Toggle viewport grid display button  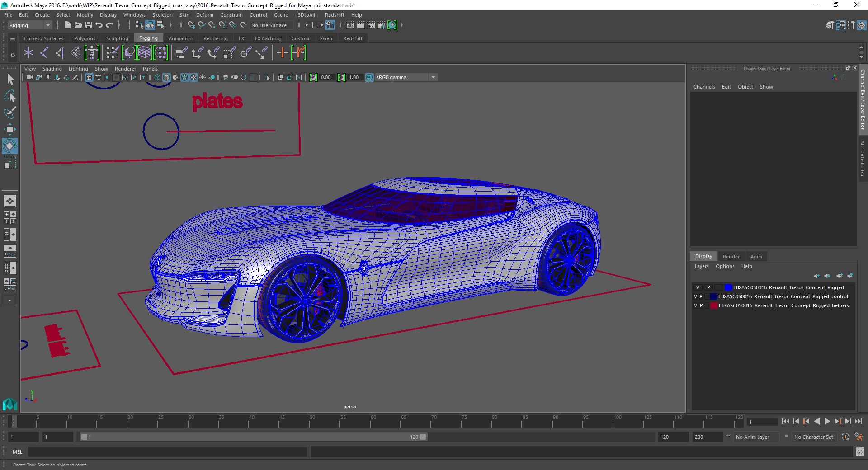click(x=89, y=77)
